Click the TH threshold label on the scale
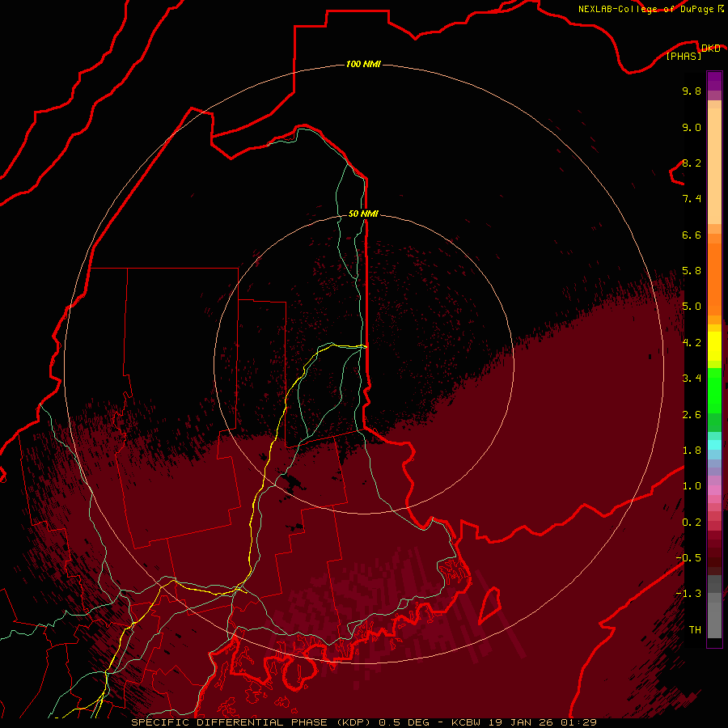Screen dimensions: 728x728 (x=695, y=630)
